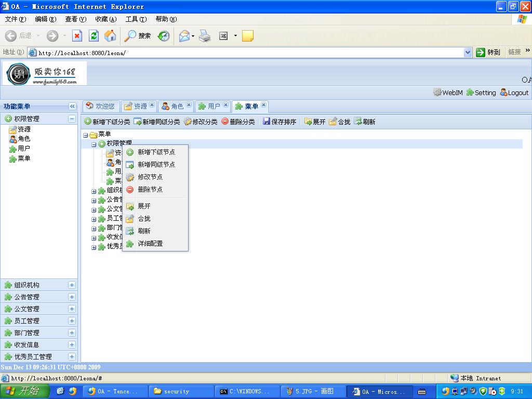This screenshot has height=399, width=532.
Task: Click the IE Stop button
Action: click(77, 36)
